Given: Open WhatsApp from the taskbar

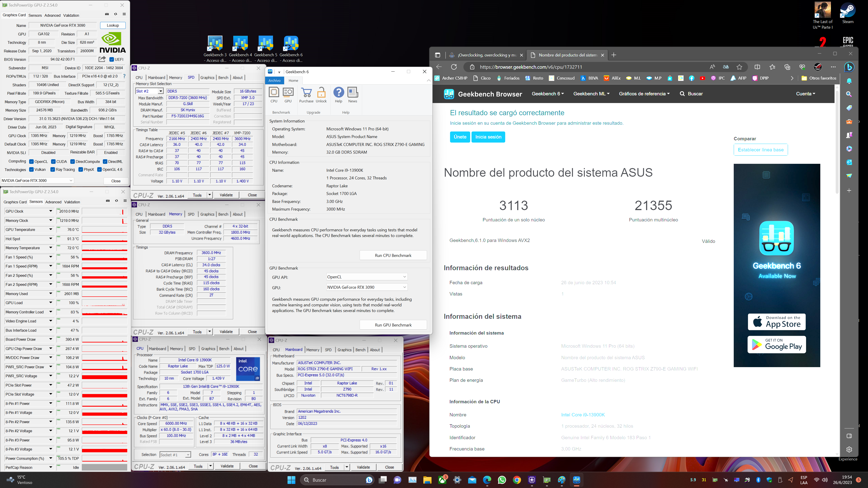Looking at the screenshot, I should 502,480.
